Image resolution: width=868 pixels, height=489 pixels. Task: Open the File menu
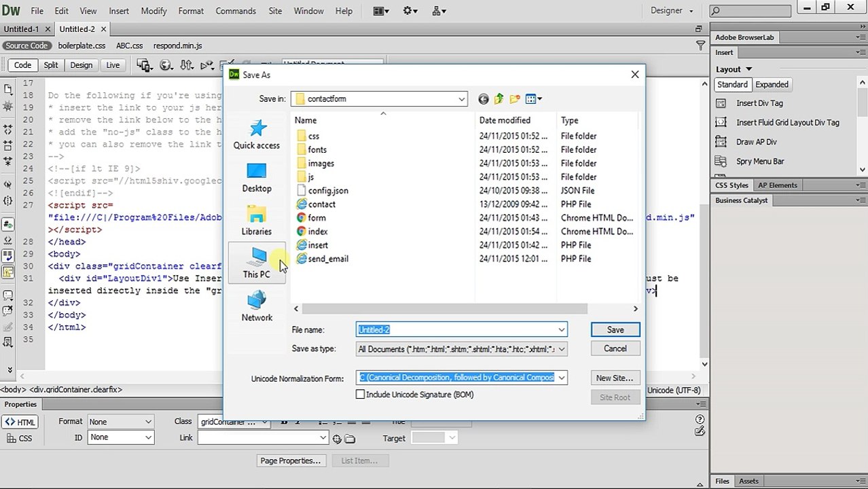37,11
